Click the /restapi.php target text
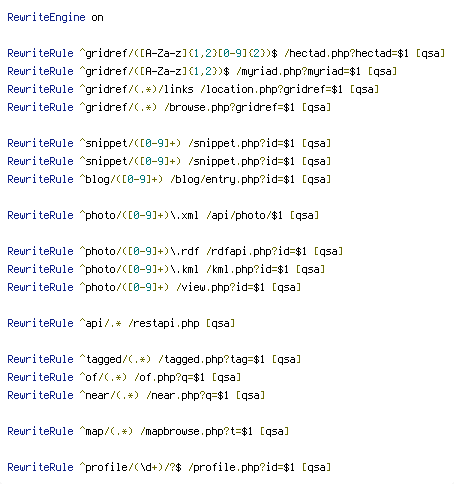This screenshot has width=454, height=484. click(x=164, y=323)
